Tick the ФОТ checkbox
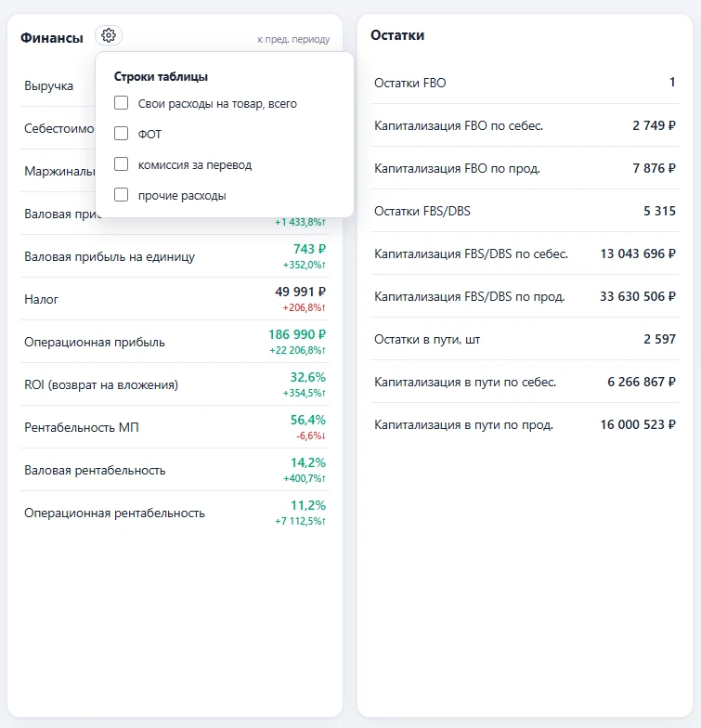Image resolution: width=701 pixels, height=728 pixels. [x=121, y=134]
